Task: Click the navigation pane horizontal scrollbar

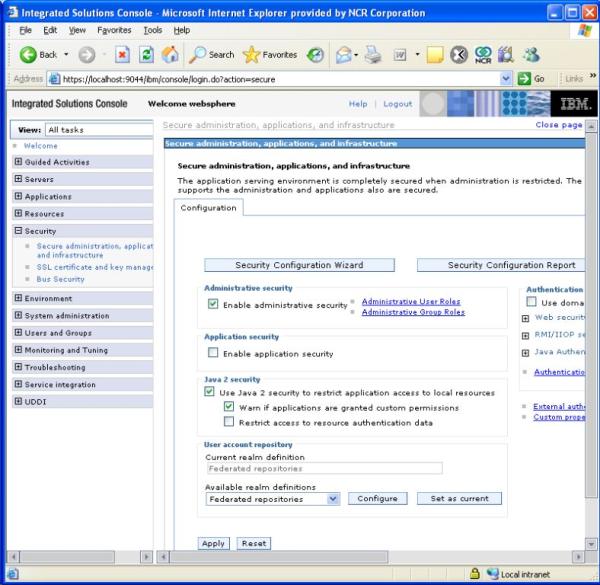Action: tap(67, 557)
